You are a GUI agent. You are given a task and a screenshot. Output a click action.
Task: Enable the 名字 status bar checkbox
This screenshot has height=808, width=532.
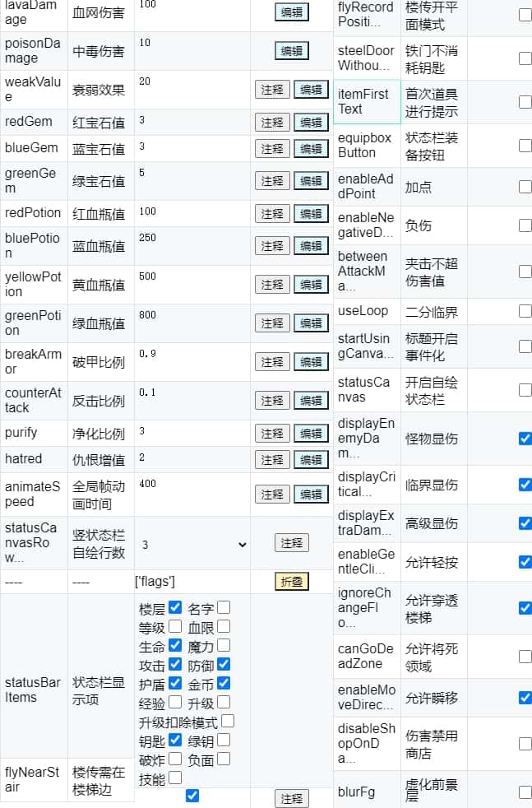tap(224, 608)
